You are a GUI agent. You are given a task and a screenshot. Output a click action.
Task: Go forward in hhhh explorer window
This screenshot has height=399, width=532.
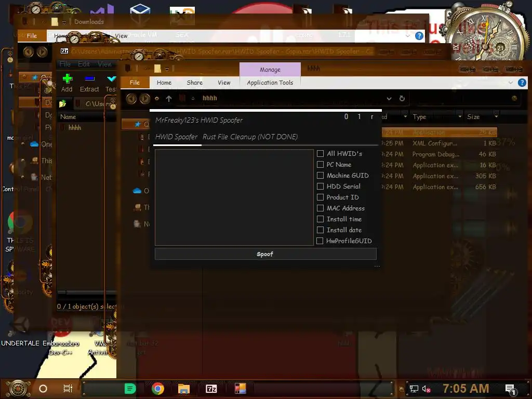click(144, 98)
